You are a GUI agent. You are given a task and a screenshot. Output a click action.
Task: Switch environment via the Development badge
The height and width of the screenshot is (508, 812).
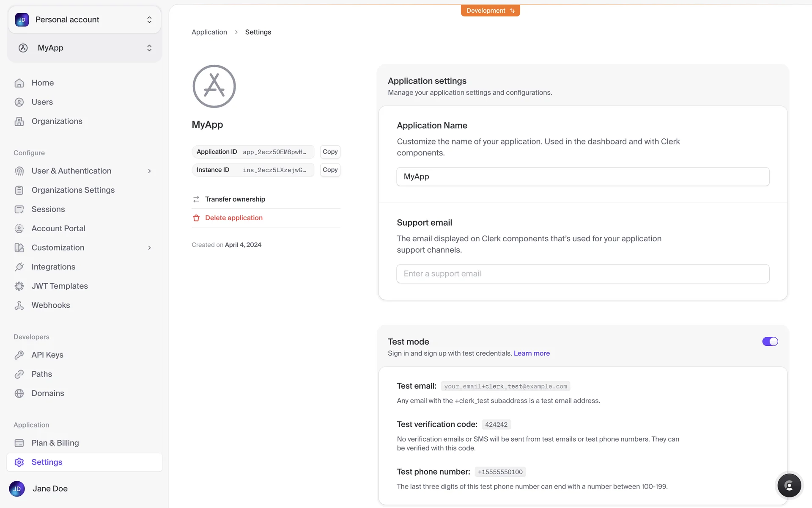pyautogui.click(x=490, y=11)
